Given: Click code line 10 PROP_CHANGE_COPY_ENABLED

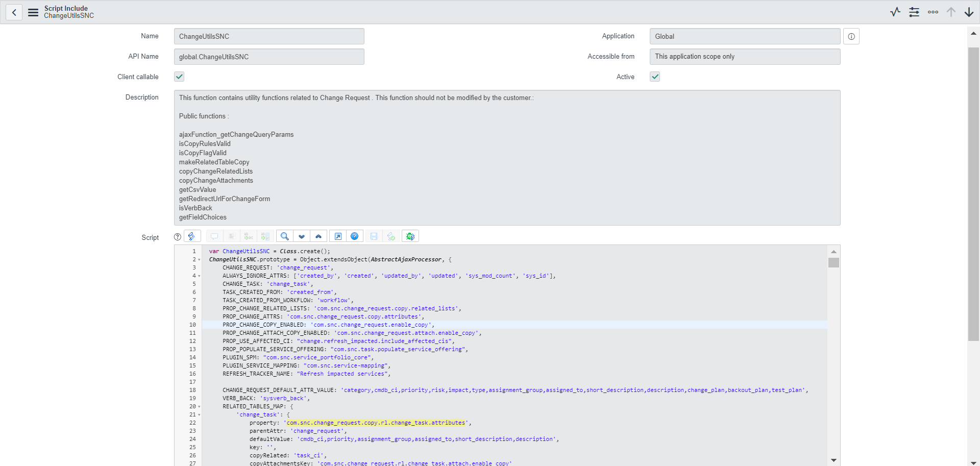Looking at the screenshot, I should 514,325.
